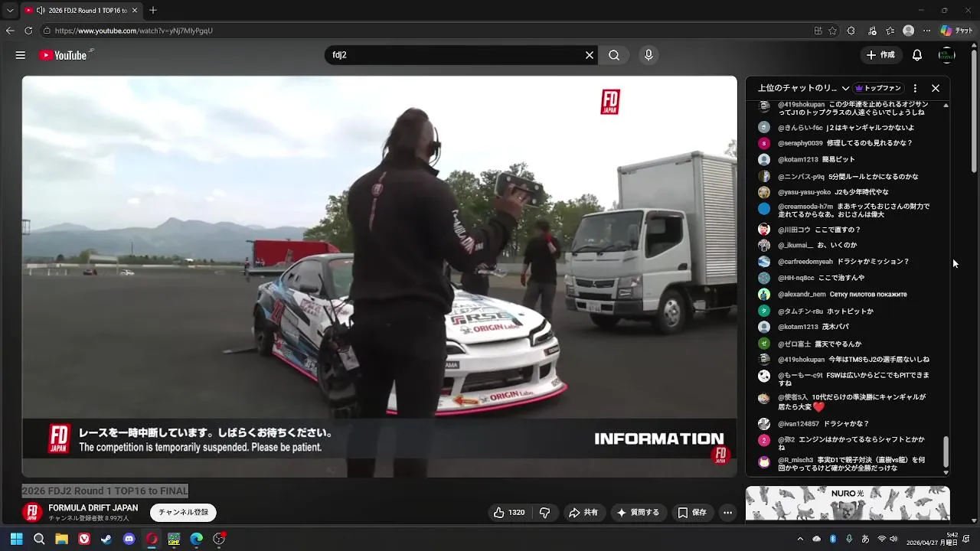This screenshot has width=980, height=551.
Task: Open Vivaldi browser from taskbar
Action: (x=84, y=539)
